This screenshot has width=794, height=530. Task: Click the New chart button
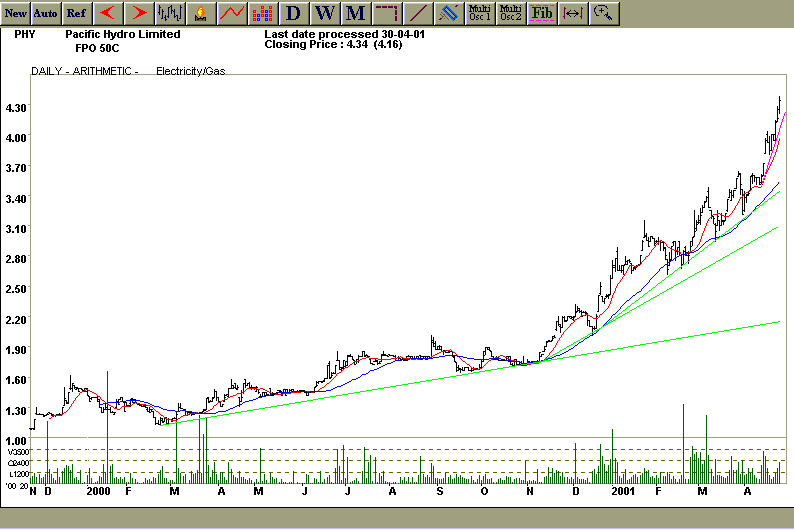[x=16, y=13]
